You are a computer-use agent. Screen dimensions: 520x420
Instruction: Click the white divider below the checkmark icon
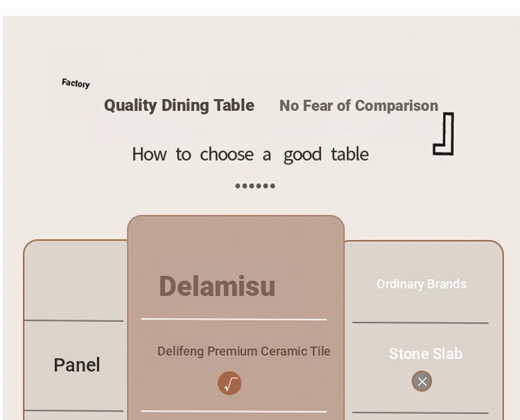pos(234,412)
